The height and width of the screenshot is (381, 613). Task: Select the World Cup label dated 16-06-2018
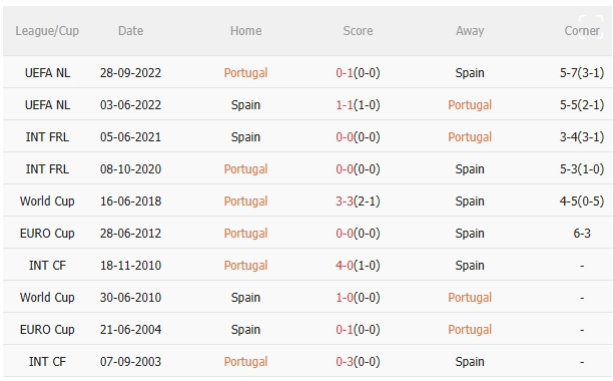(47, 201)
